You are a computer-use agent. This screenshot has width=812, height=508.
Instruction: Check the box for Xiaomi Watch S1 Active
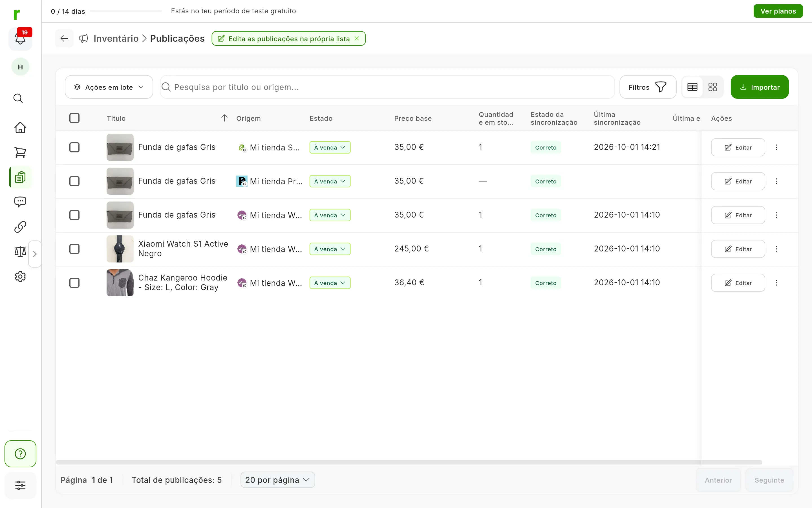(x=74, y=249)
